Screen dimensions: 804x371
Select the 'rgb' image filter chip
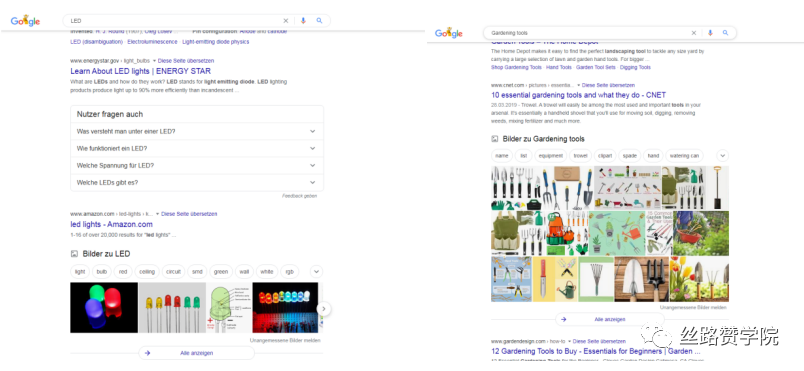290,272
